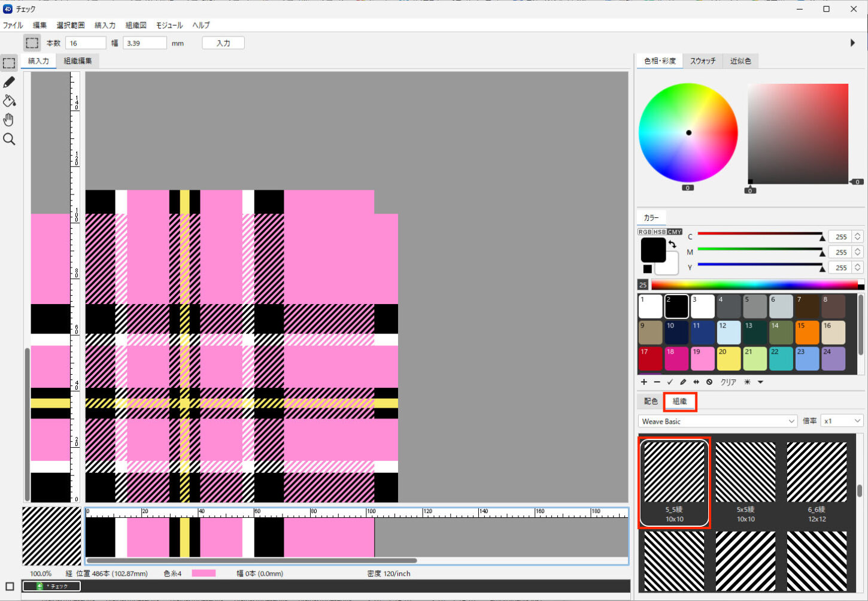This screenshot has height=601, width=868.
Task: Open the 組織図 menu
Action: click(136, 25)
